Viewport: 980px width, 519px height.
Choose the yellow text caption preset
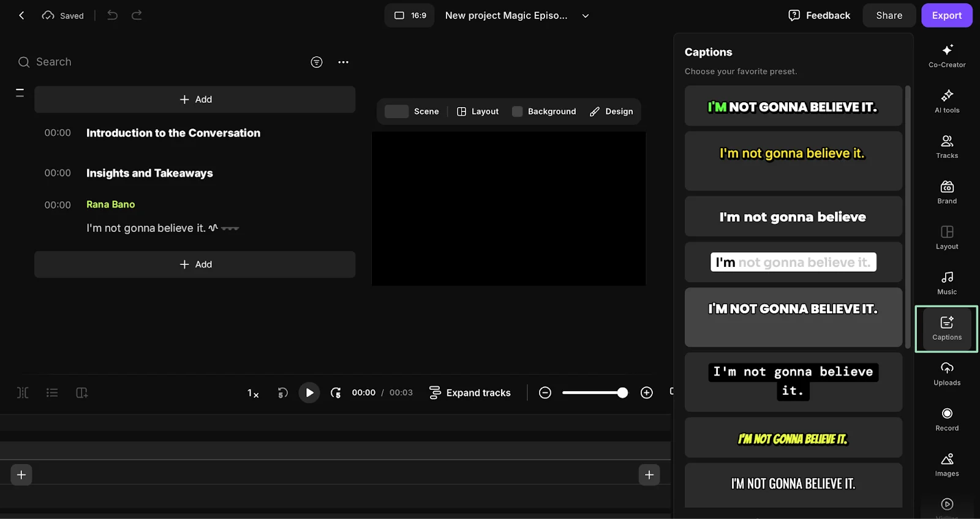coord(793,161)
